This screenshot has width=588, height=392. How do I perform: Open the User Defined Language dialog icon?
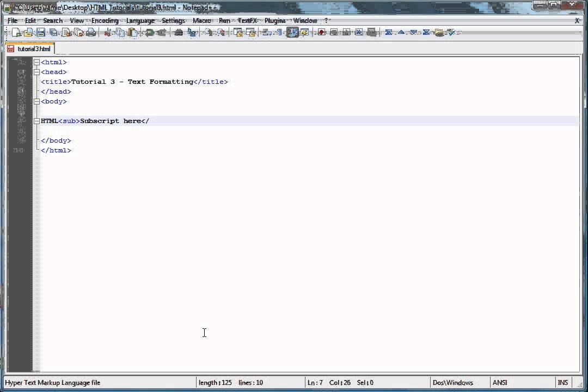click(x=304, y=33)
